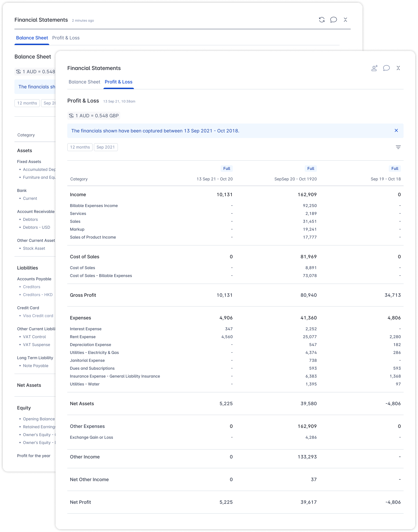Open the 12 months selector in Balance Sheet panel
The width and height of the screenshot is (418, 532).
click(27, 103)
